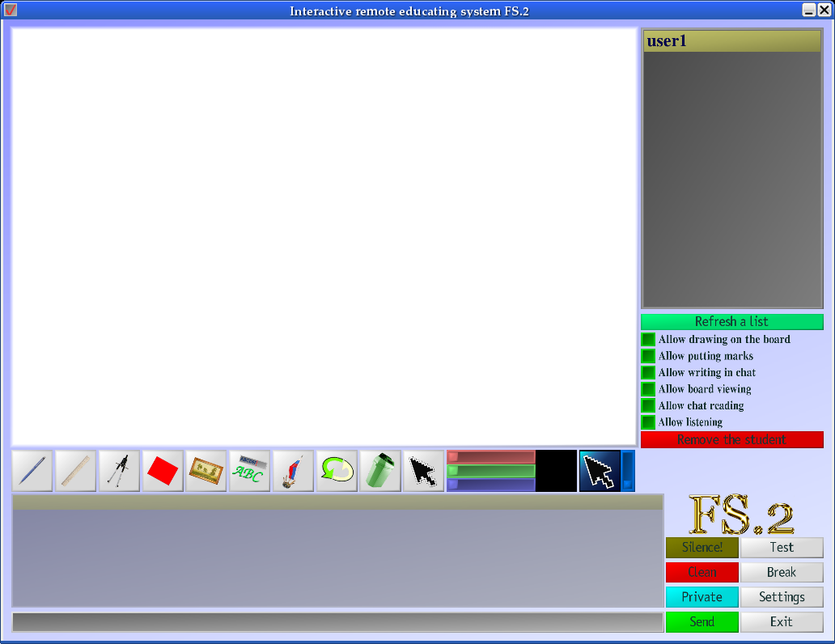
Task: Toggle Allow listening checkbox
Action: pos(648,422)
